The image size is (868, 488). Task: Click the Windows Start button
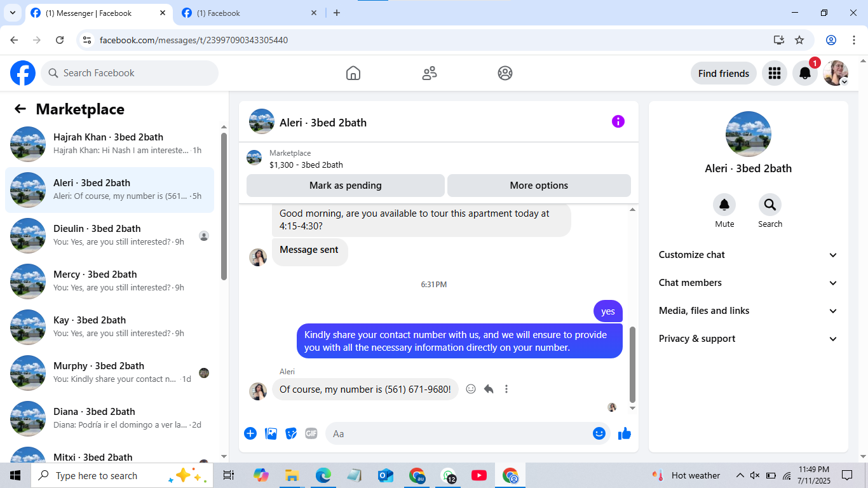pos(15,475)
